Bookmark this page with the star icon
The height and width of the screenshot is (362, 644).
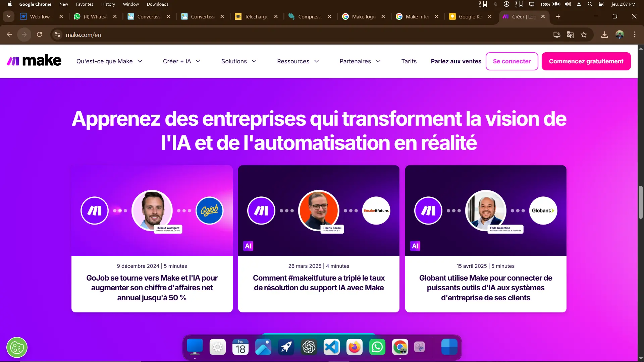point(584,35)
